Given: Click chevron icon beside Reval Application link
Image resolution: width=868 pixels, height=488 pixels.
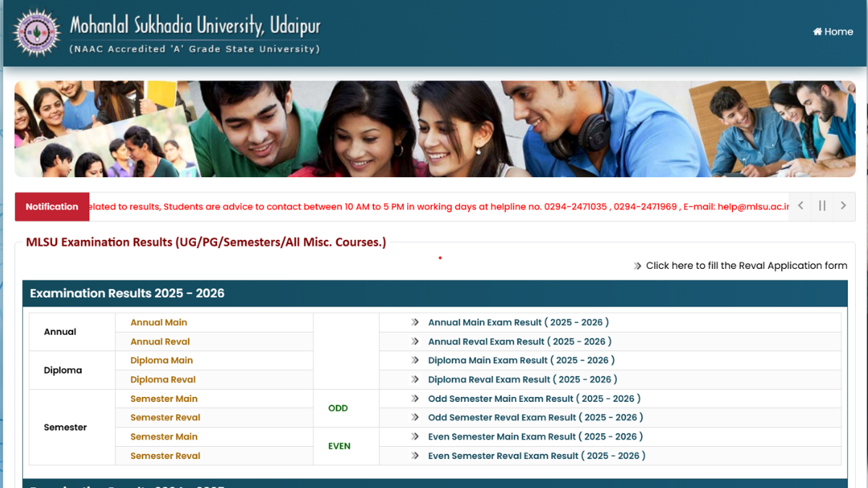Looking at the screenshot, I should click(x=637, y=266).
